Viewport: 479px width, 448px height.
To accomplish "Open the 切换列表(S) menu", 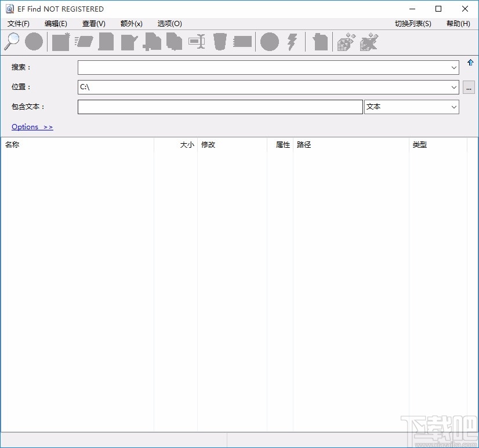I will click(413, 24).
